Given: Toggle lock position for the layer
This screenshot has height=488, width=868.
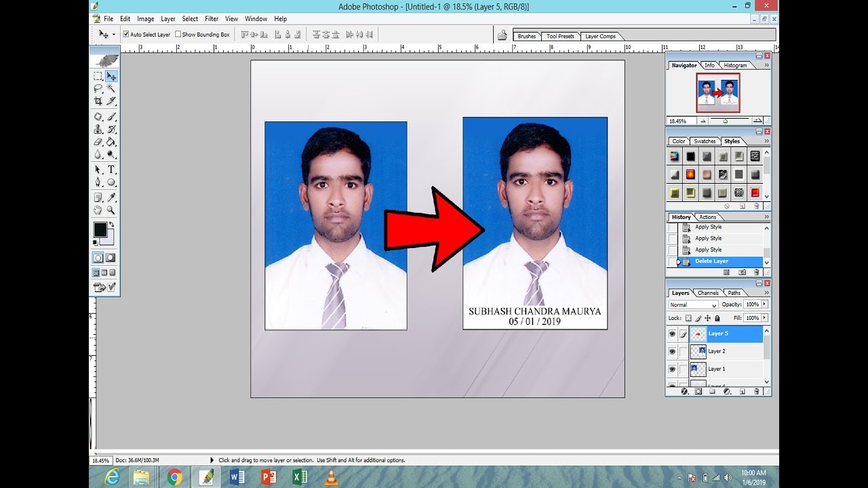Looking at the screenshot, I should (707, 318).
